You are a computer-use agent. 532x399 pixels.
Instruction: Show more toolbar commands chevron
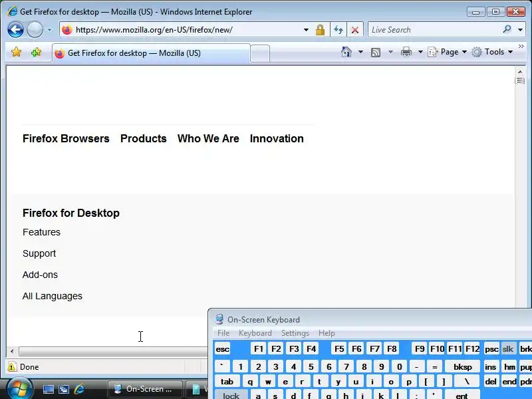(x=521, y=46)
